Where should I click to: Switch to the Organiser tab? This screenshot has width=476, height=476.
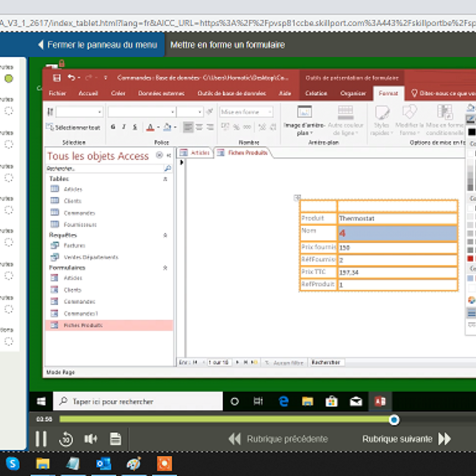(x=353, y=93)
